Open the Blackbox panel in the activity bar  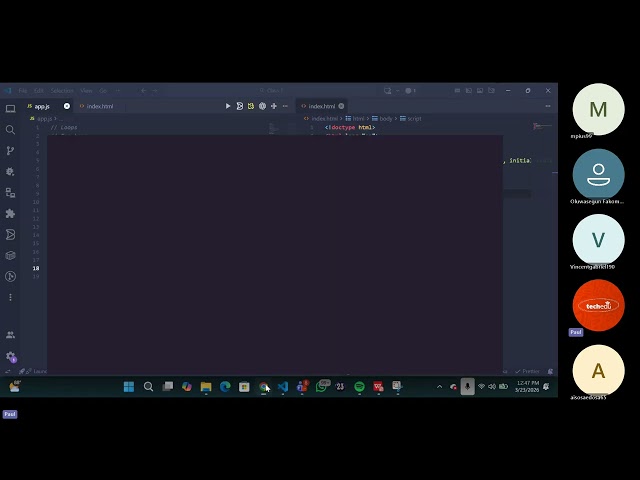[x=10, y=234]
